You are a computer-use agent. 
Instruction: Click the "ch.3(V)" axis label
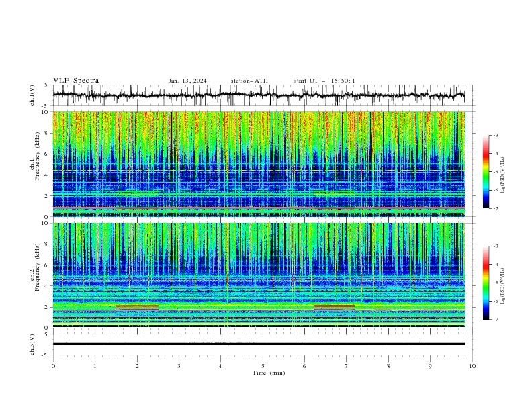pyautogui.click(x=32, y=345)
